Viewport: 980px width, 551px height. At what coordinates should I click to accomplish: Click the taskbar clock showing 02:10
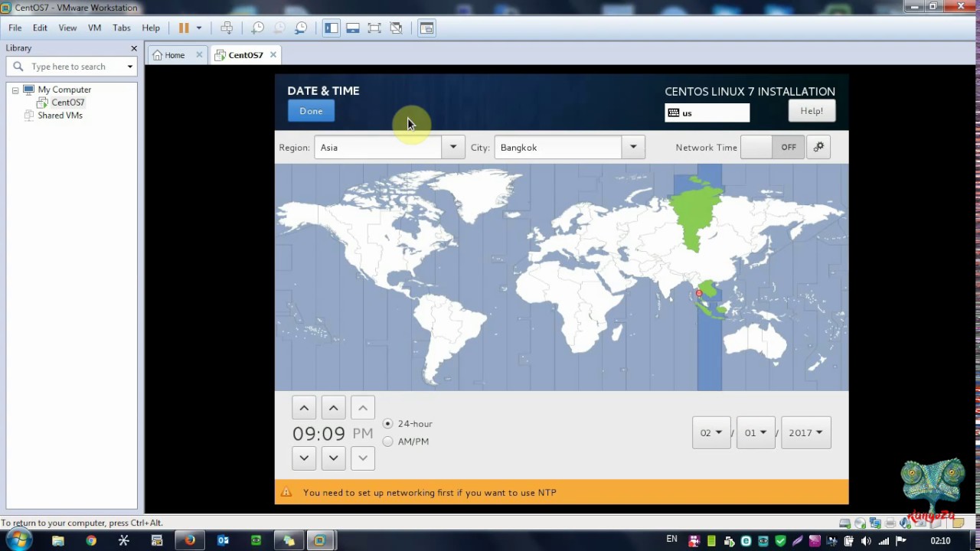click(x=940, y=541)
